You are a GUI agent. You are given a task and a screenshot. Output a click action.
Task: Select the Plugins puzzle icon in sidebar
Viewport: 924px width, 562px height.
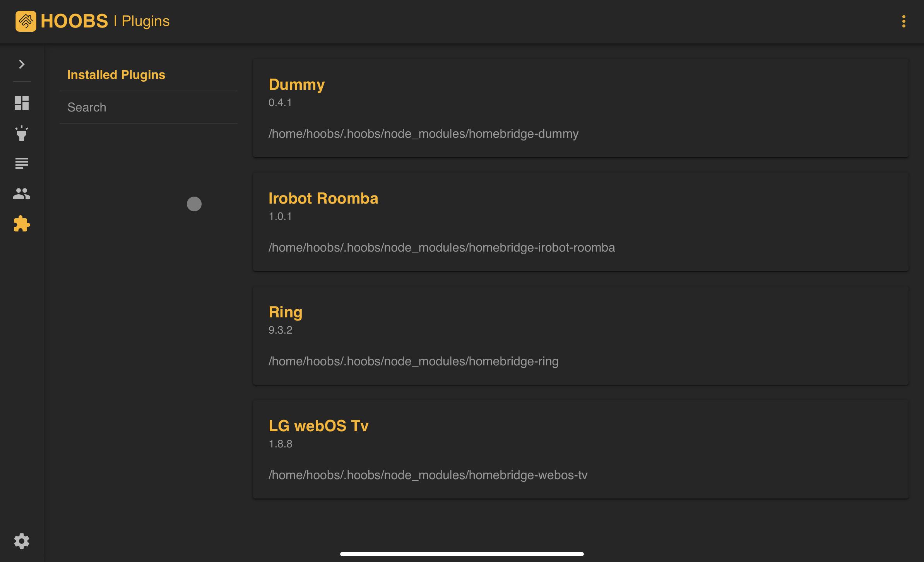(x=21, y=224)
